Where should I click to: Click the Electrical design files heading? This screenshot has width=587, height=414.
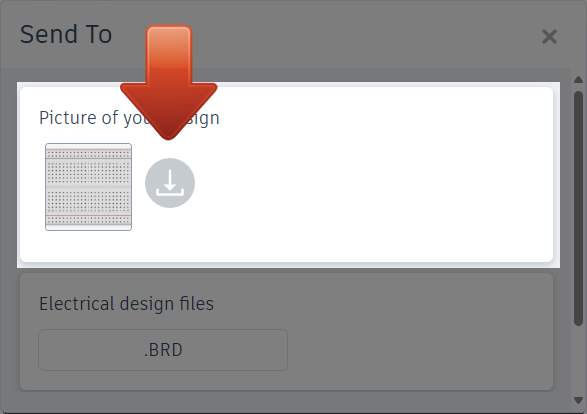coord(127,304)
